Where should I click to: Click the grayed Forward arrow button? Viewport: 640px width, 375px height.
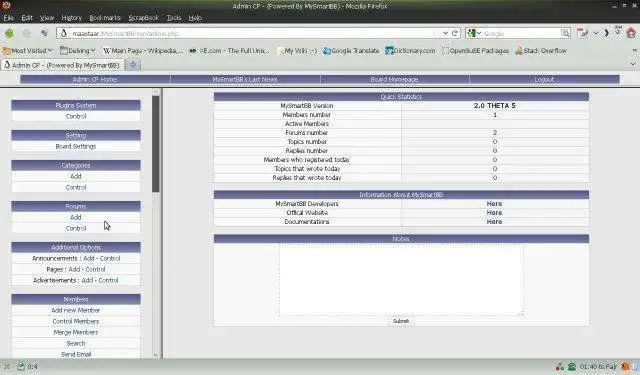(x=27, y=33)
